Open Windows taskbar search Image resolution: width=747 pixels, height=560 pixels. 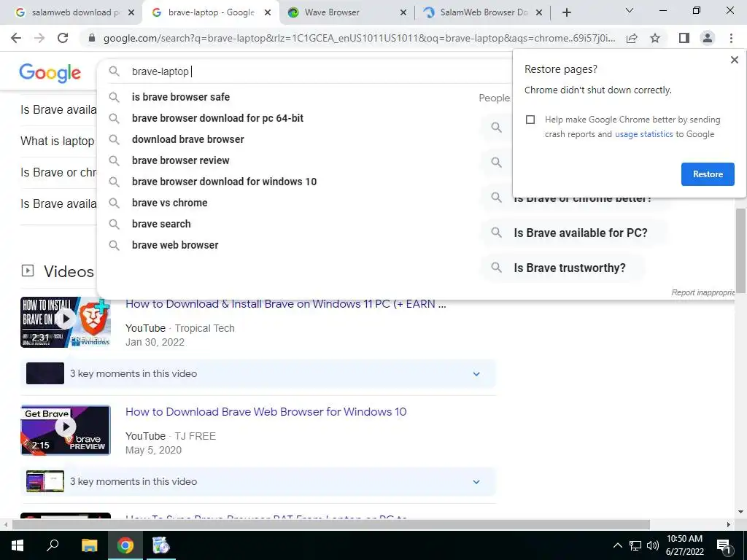pos(53,545)
